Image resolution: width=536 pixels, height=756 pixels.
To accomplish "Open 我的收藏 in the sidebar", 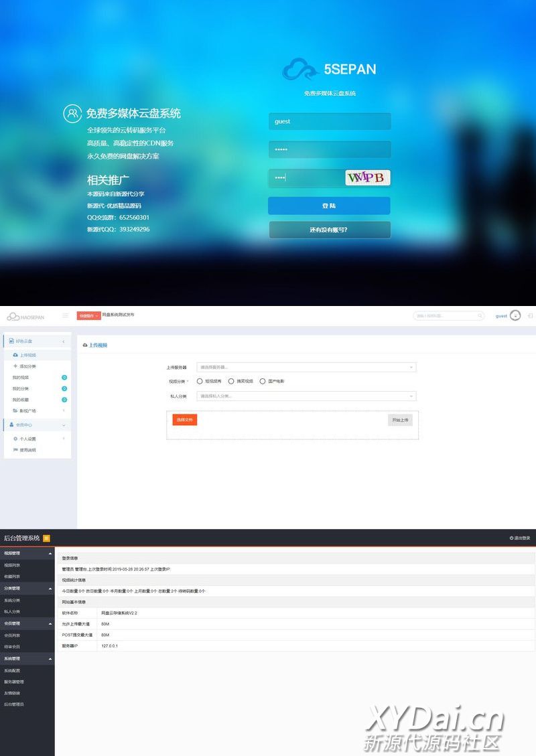I will [21, 400].
